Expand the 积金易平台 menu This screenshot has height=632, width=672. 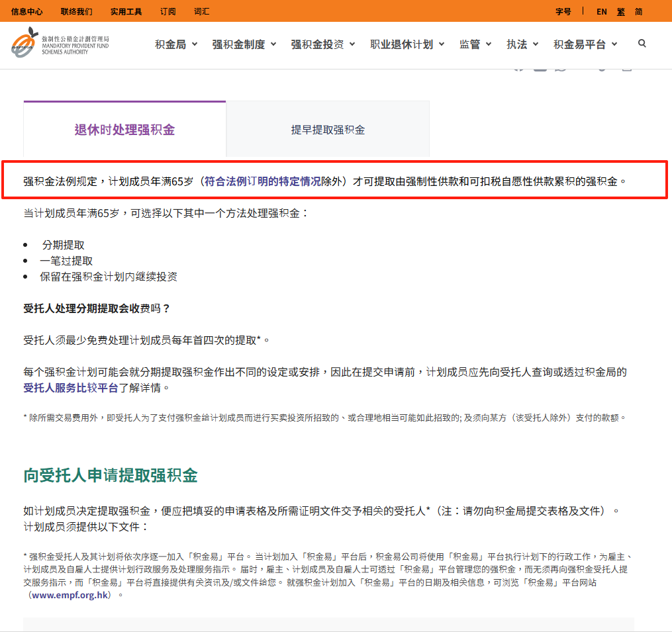point(585,44)
